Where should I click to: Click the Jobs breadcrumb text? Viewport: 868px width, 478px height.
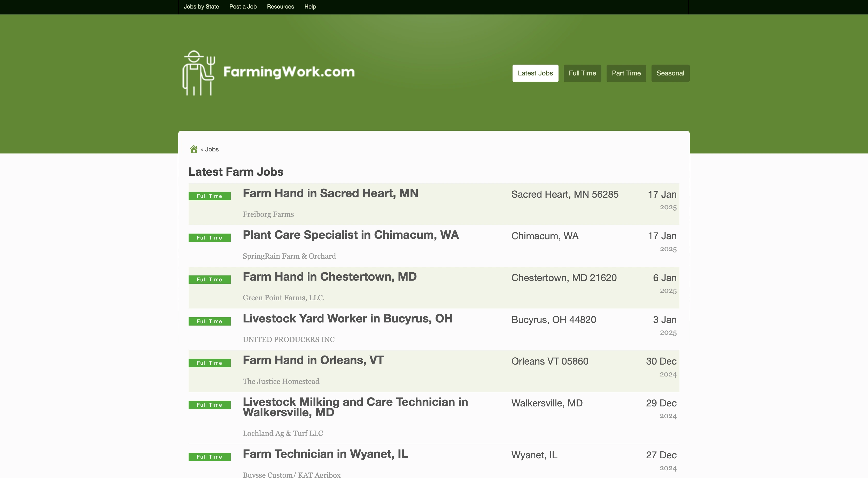click(212, 149)
